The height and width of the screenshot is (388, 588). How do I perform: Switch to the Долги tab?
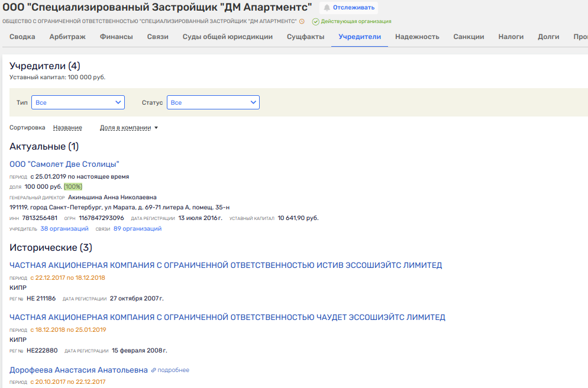tap(548, 37)
